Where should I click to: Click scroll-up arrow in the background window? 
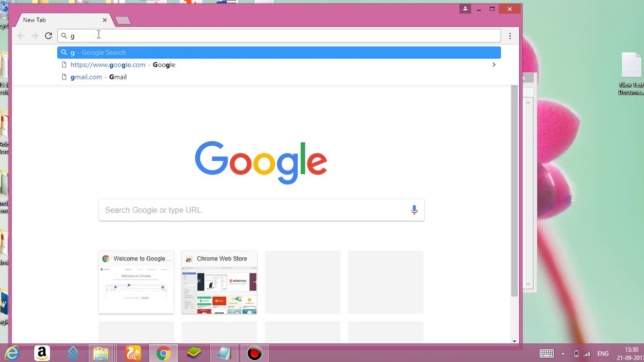pos(528,103)
